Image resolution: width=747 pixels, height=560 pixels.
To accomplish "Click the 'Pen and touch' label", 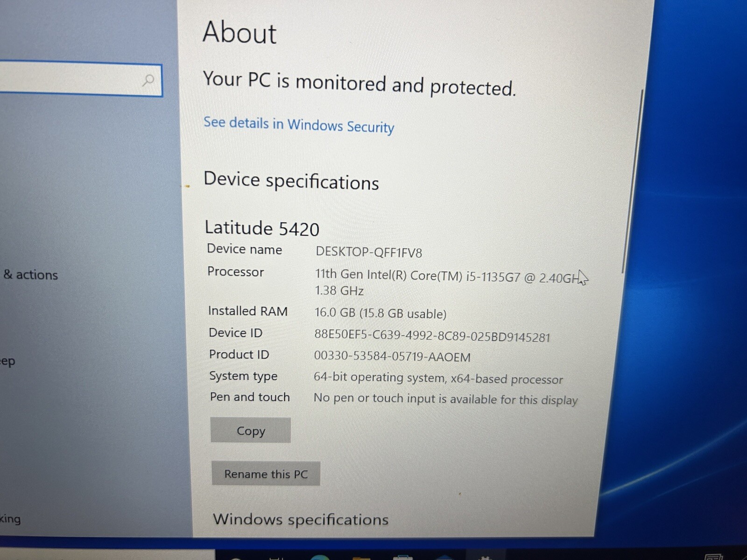I will tap(250, 397).
